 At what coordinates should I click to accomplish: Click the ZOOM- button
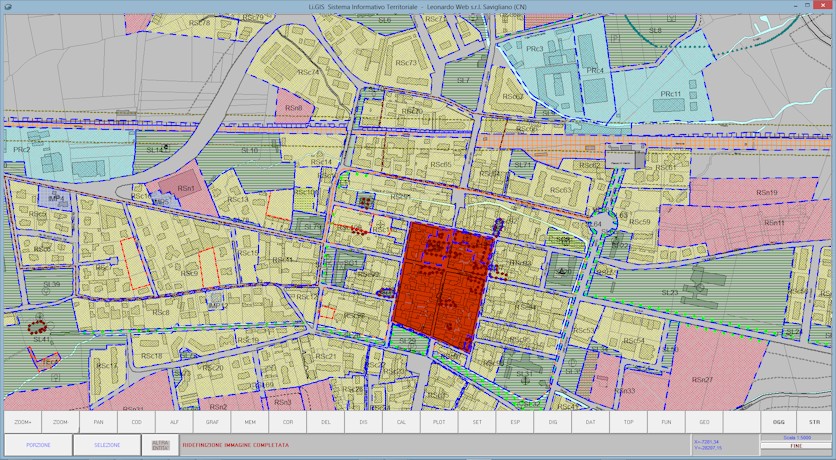point(60,423)
